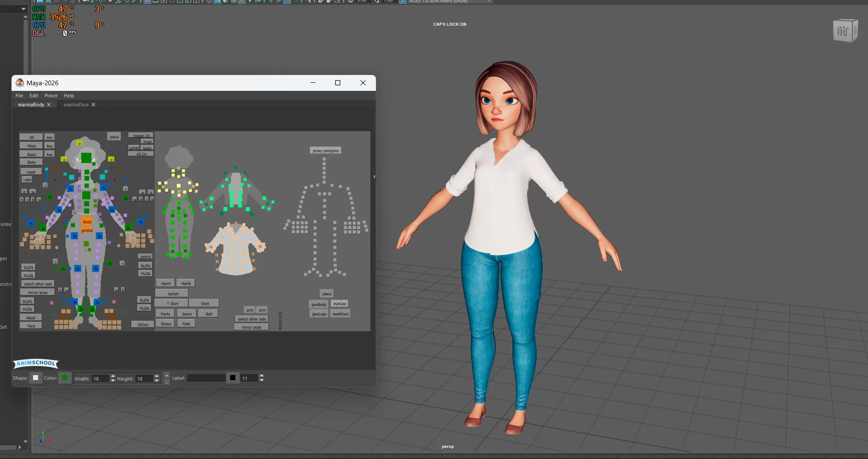868x459 pixels.
Task: Click the Label text field
Action: pos(206,378)
